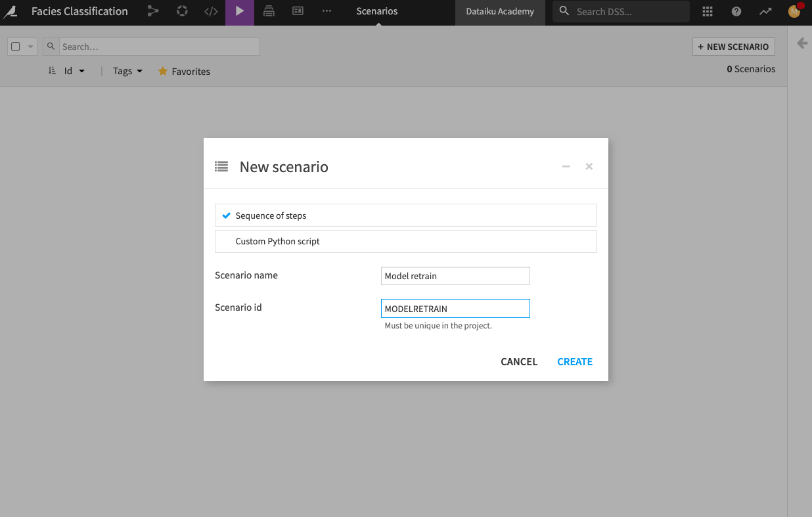Select the Custom Python script option
This screenshot has height=517, width=812.
click(405, 241)
